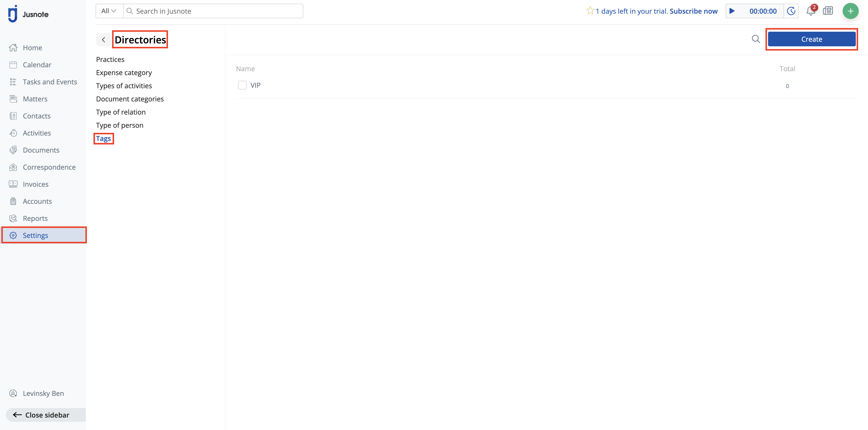This screenshot has height=430, width=868.
Task: Open the news feed icon
Action: point(828,11)
